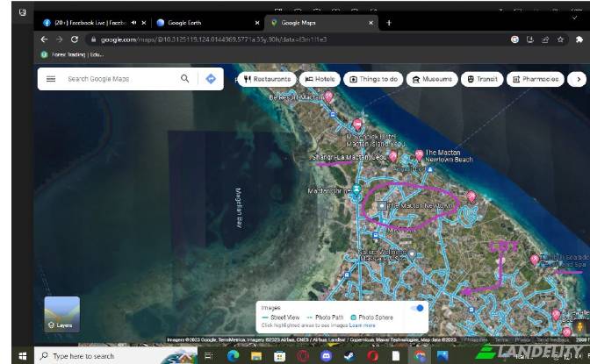Click the Search Google Maps field

coord(119,79)
